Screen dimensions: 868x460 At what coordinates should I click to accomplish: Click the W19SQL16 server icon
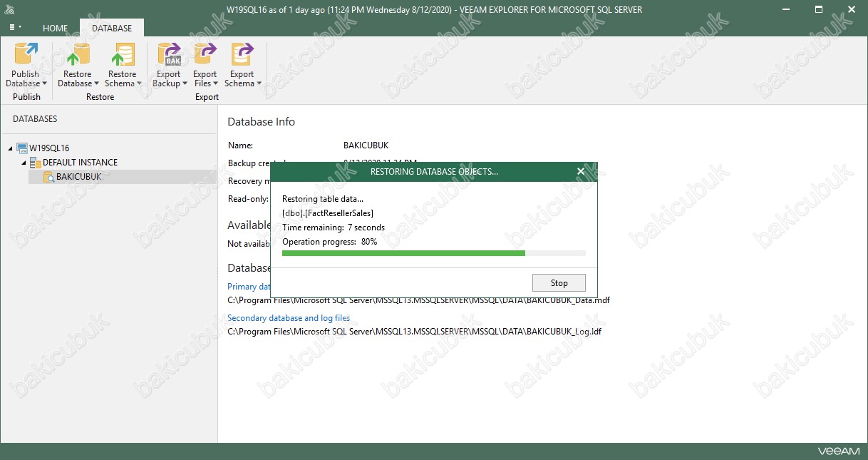(x=22, y=148)
